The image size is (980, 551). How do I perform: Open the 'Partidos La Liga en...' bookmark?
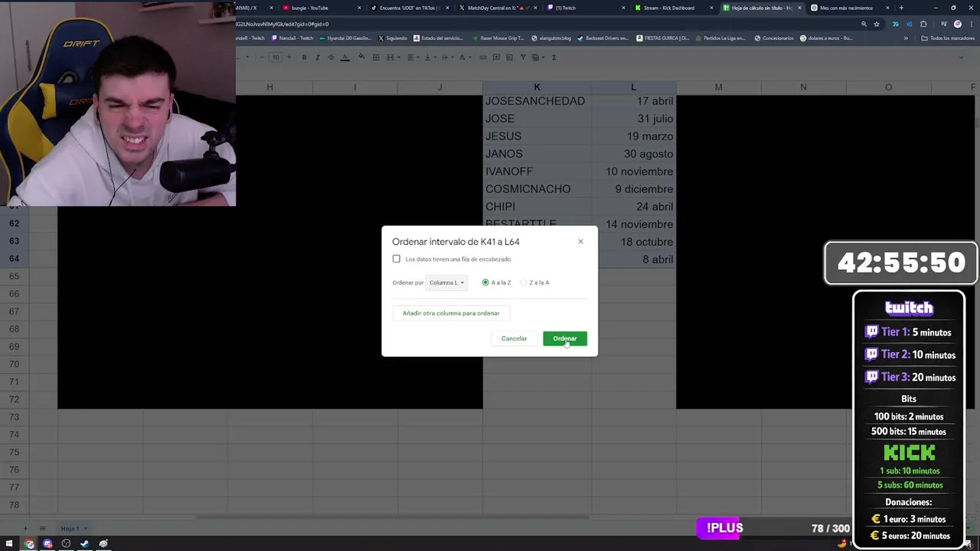click(x=720, y=37)
